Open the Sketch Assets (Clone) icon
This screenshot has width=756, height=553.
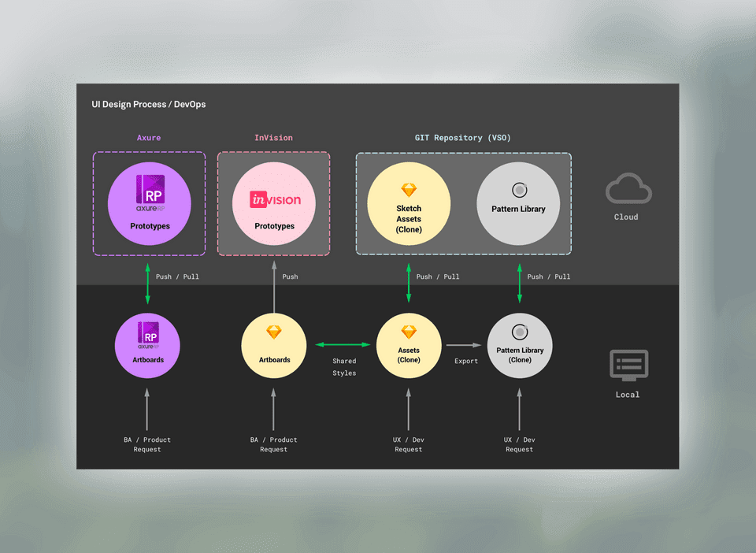point(409,203)
